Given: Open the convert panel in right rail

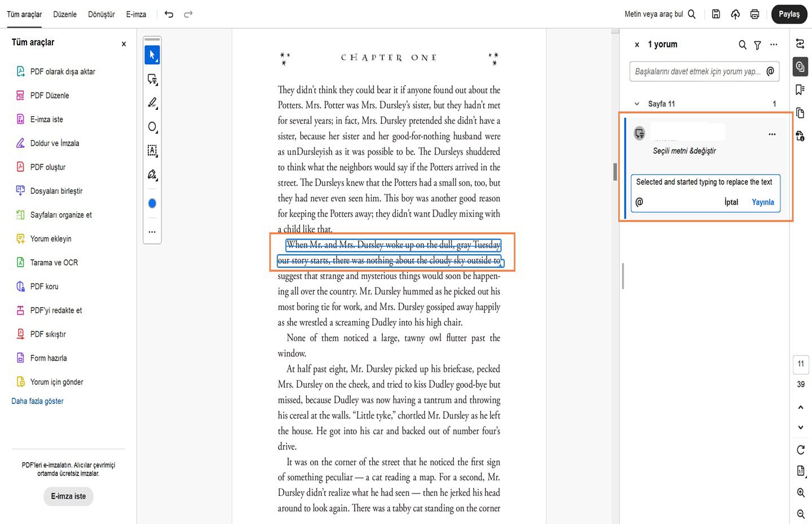Looking at the screenshot, I should (x=800, y=43).
